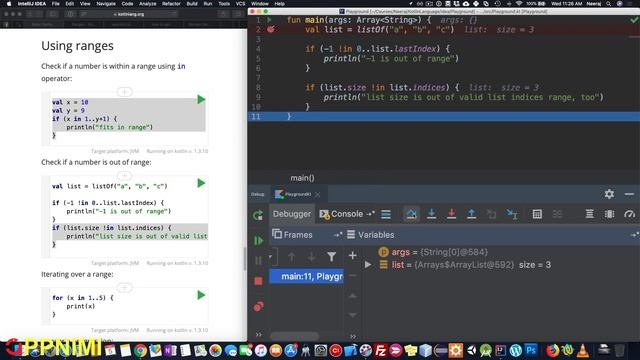640x360 pixels.
Task: Click browser address bar showing kotlinlang.org
Action: (x=129, y=14)
